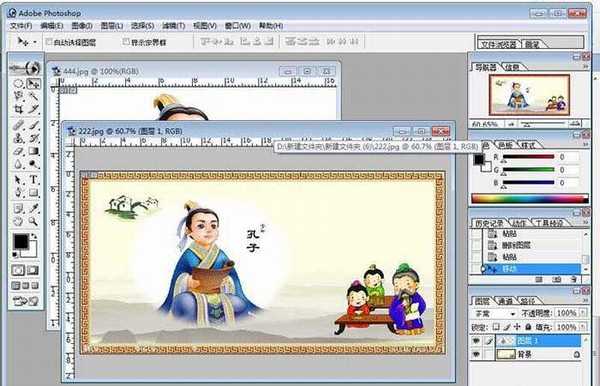This screenshot has width=600, height=386.
Task: Switch to the 通道 channels tab
Action: [505, 301]
